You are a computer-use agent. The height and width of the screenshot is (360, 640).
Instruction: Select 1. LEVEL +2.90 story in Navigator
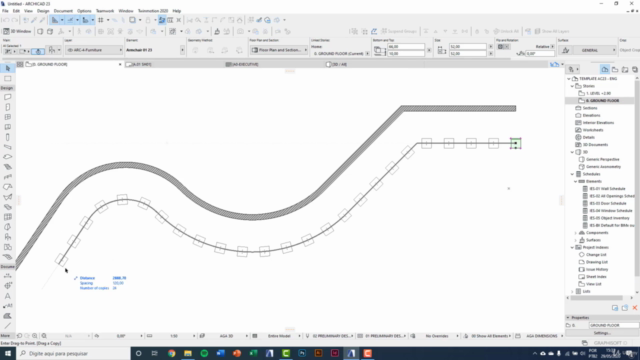(598, 93)
